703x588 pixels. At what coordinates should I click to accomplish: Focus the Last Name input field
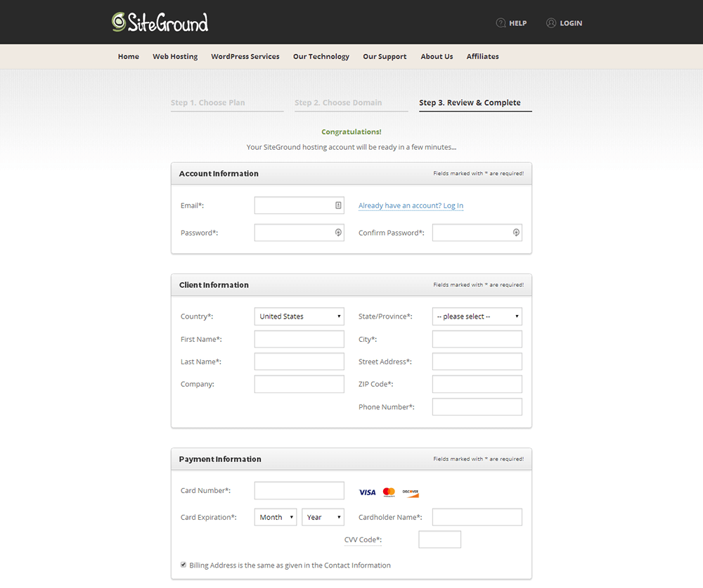click(299, 362)
